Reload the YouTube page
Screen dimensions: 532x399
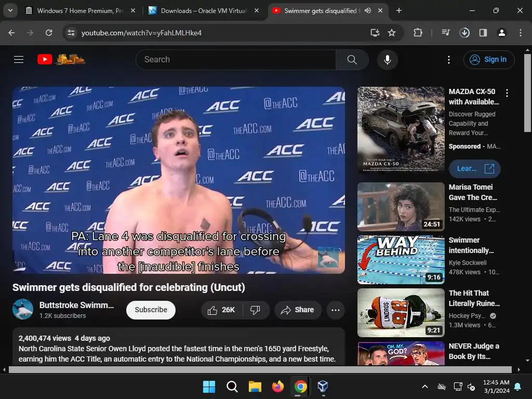pyautogui.click(x=49, y=33)
